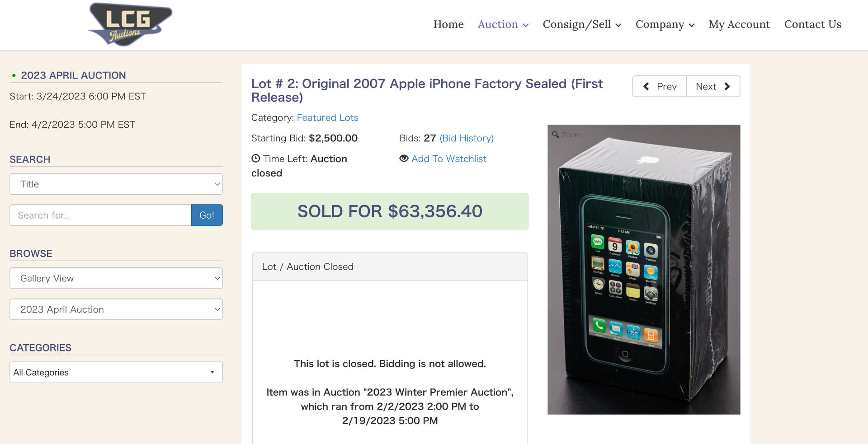Open the Bid History link
This screenshot has height=444, width=868.
467,138
